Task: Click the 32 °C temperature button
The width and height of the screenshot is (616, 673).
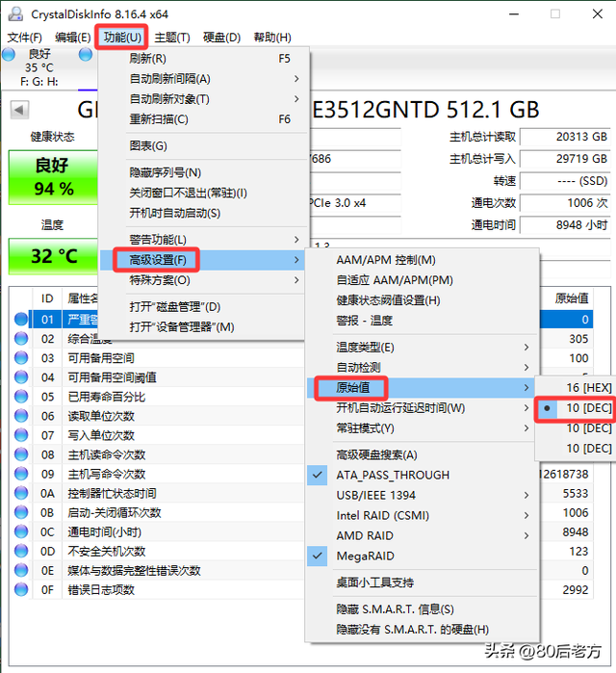Action: pyautogui.click(x=54, y=256)
